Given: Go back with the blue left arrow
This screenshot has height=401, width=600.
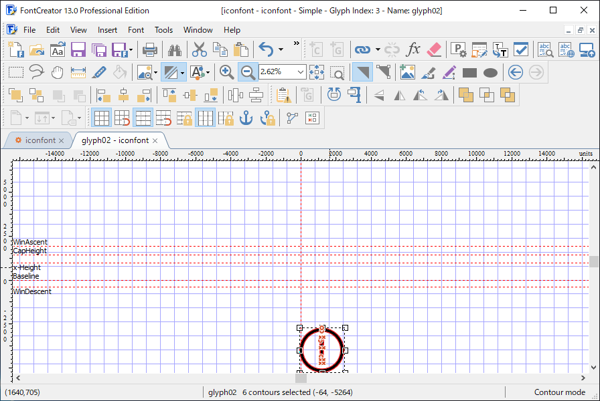Looking at the screenshot, I should (515, 72).
